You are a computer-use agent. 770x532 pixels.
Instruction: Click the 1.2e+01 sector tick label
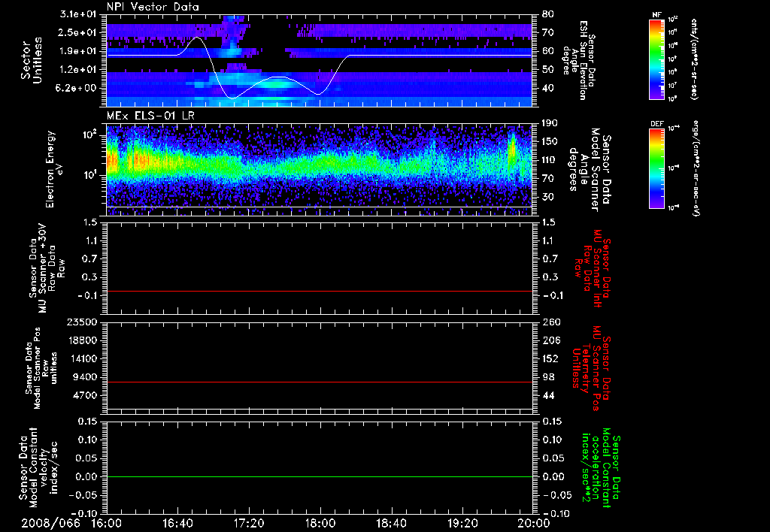click(78, 70)
